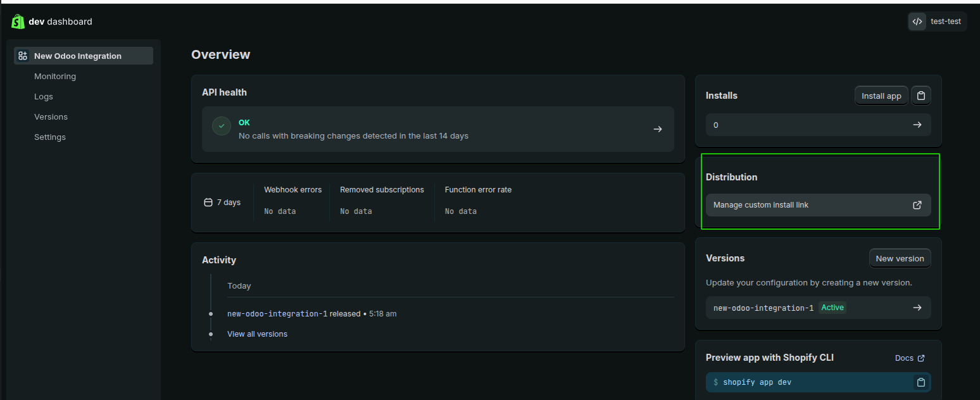This screenshot has height=400, width=980.
Task: Open new-odoo-integration-1 version via arrow
Action: pos(917,308)
